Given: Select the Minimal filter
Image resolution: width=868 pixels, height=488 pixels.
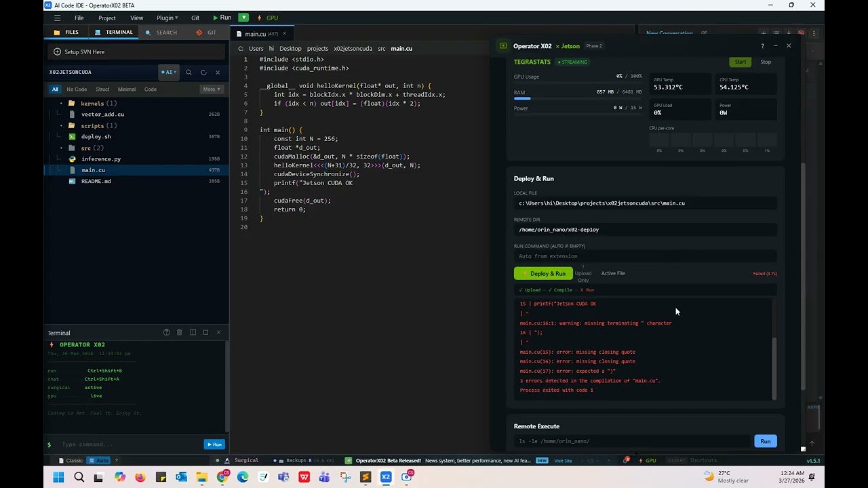Looking at the screenshot, I should (127, 89).
